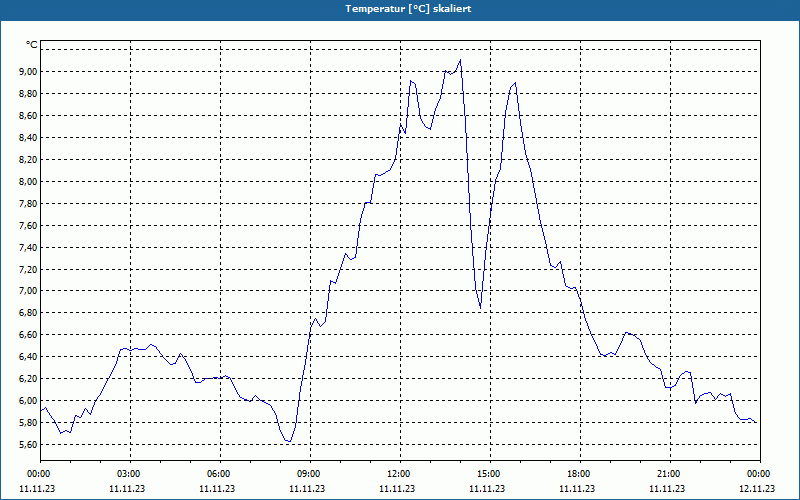The image size is (800, 500).
Task: Select the 8,60 y-axis value
Action: (x=28, y=116)
